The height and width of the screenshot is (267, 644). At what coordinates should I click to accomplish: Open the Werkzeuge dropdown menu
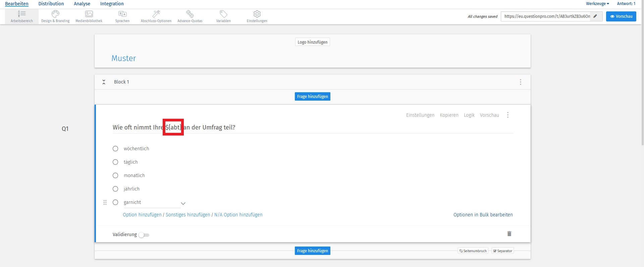coord(597,4)
